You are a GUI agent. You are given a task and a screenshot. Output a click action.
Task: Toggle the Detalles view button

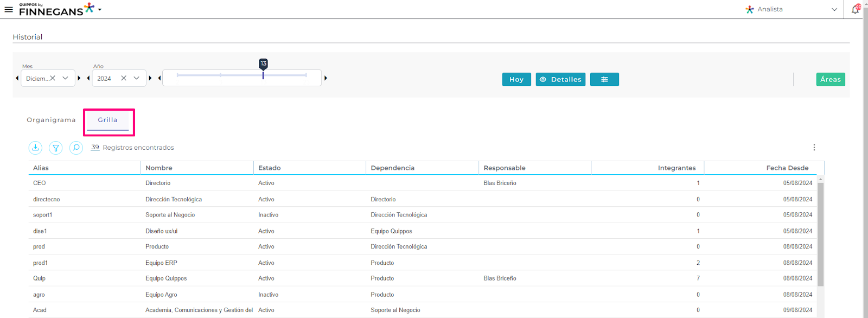[x=560, y=79]
